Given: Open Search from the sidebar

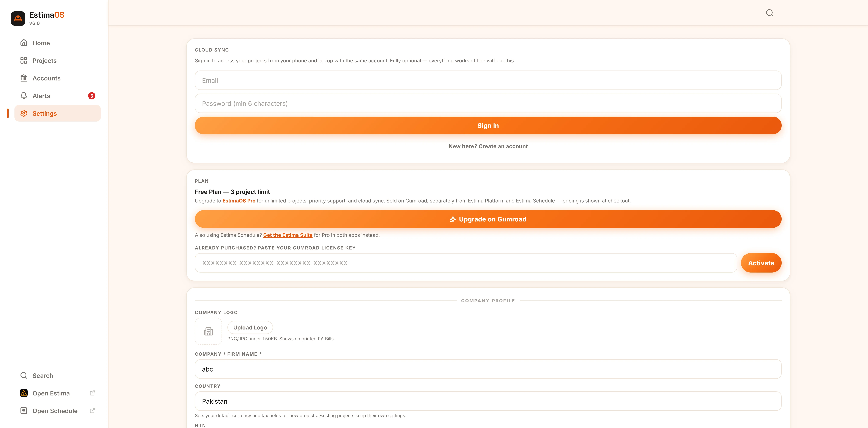Looking at the screenshot, I should (58, 375).
